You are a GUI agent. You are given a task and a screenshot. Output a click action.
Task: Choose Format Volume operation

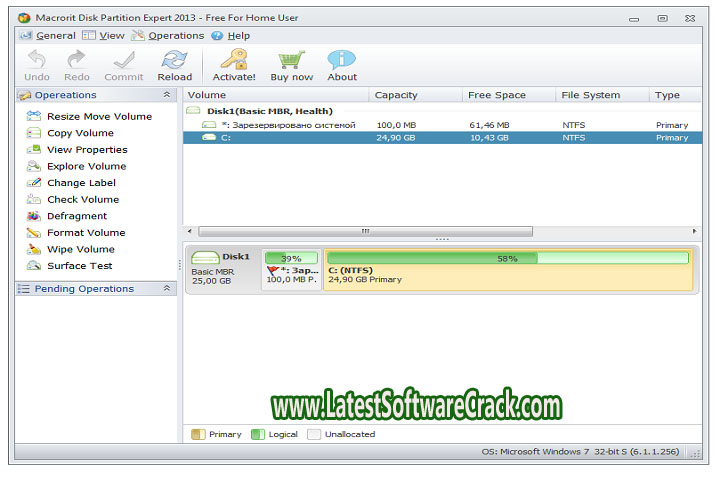click(76, 232)
